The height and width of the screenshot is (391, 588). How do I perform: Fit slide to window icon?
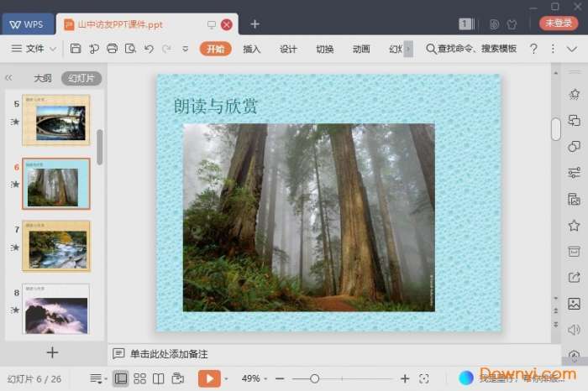[424, 378]
